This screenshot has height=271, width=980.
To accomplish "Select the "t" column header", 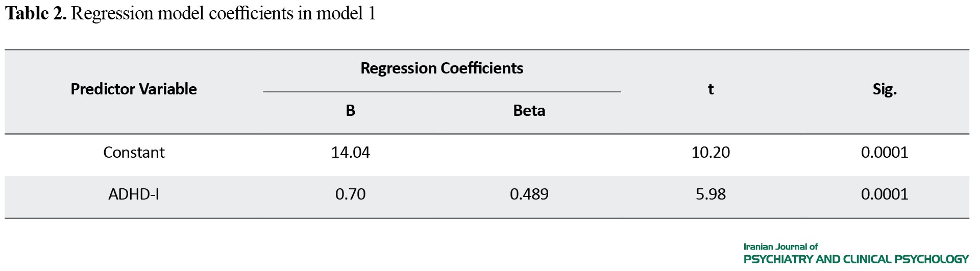I will click(x=710, y=89).
